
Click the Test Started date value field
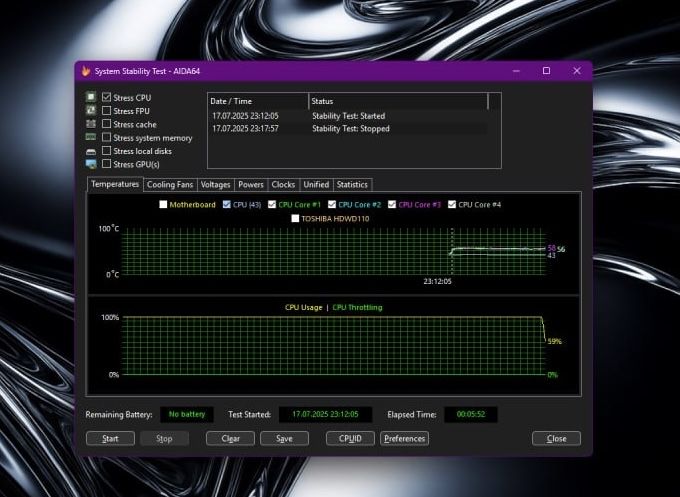coord(325,414)
